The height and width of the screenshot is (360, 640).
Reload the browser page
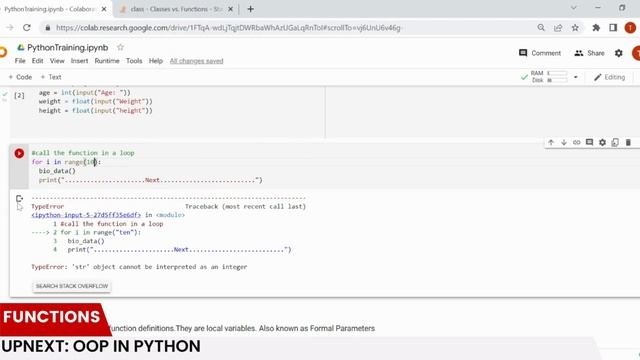[27, 28]
